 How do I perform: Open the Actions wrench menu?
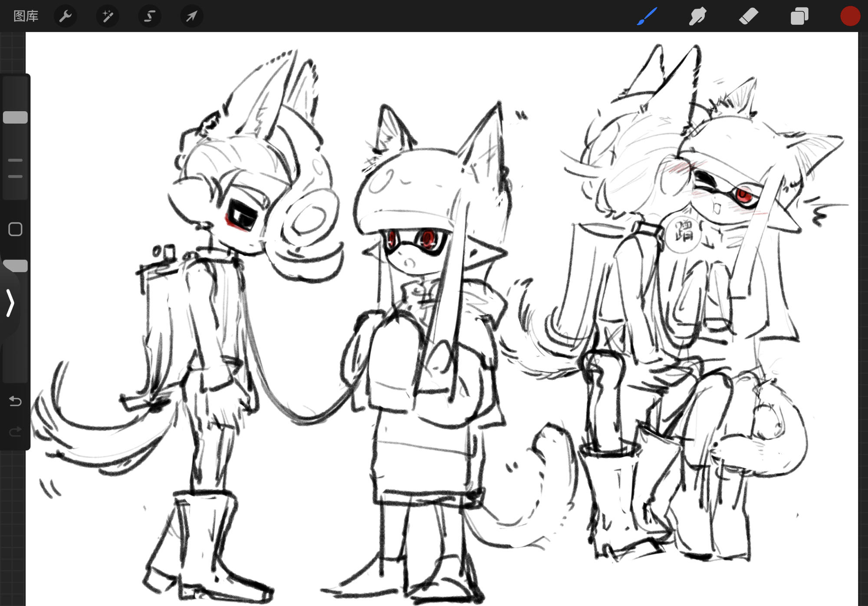pyautogui.click(x=65, y=16)
